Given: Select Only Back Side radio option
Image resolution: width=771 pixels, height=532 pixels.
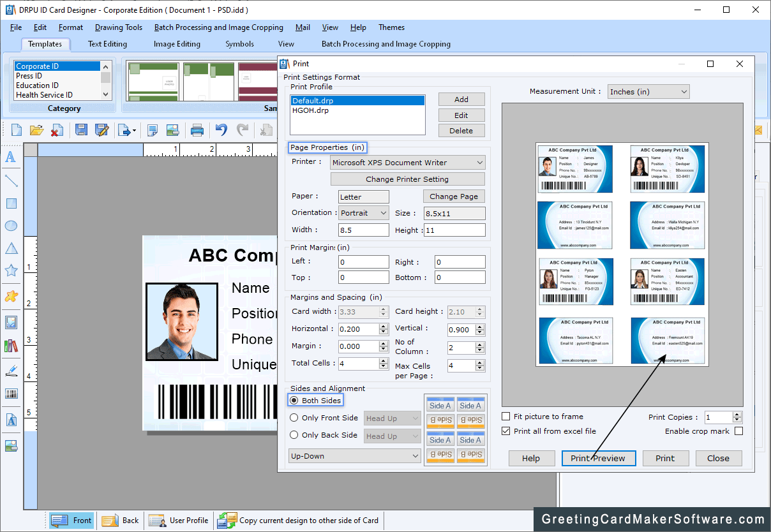Looking at the screenshot, I should coord(294,435).
